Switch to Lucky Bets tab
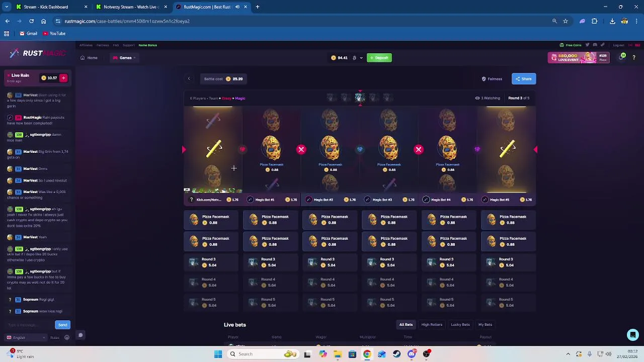 tap(460, 325)
